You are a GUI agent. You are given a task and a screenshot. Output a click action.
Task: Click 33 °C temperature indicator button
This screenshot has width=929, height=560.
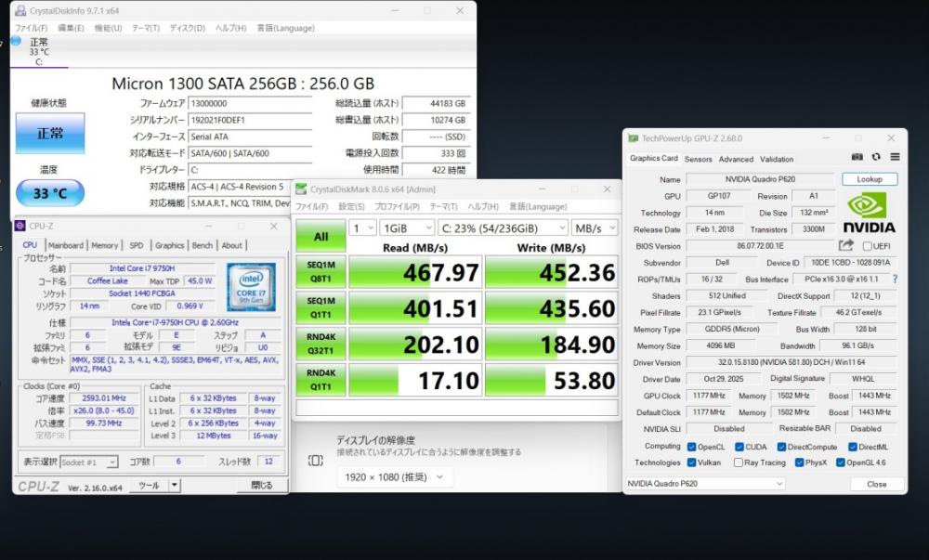tap(50, 193)
